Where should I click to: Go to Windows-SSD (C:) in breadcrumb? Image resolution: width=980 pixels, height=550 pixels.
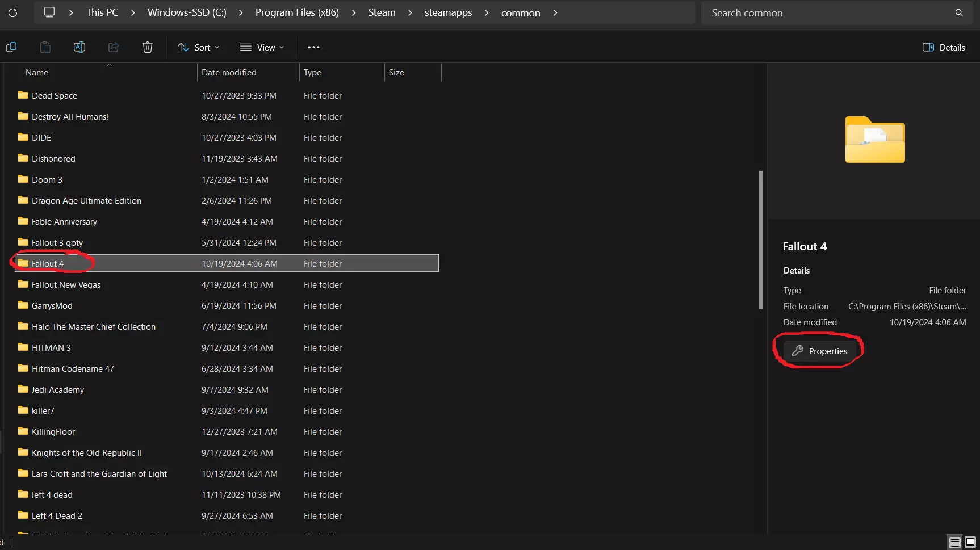point(187,12)
